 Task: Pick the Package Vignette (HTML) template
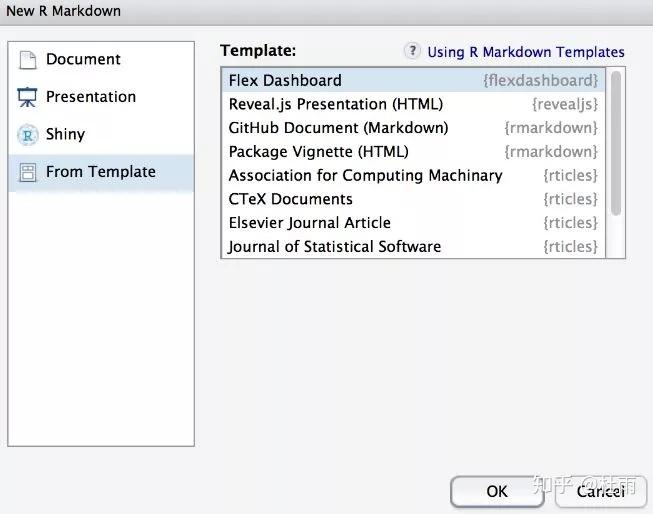[x=318, y=152]
